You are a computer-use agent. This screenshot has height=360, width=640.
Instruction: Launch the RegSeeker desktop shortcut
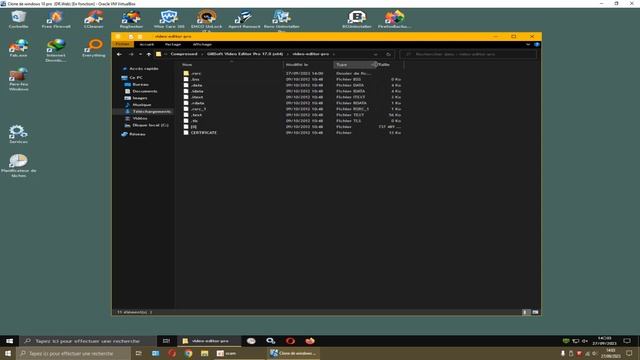pos(131,20)
